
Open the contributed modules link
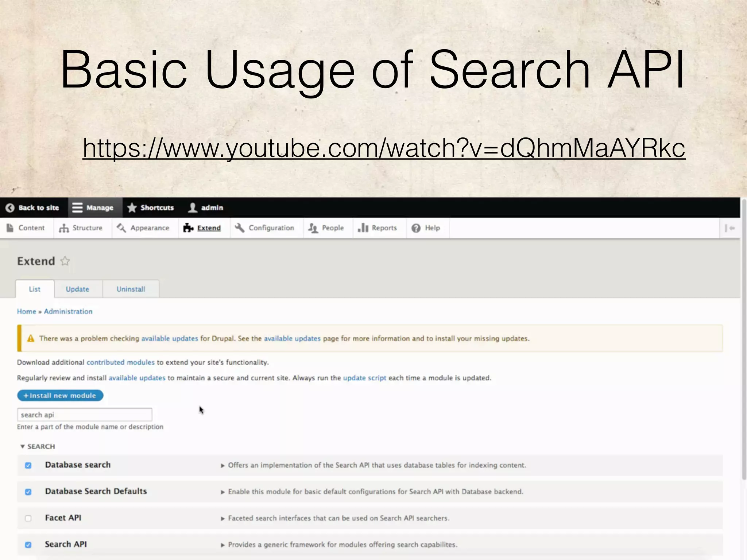(x=120, y=362)
